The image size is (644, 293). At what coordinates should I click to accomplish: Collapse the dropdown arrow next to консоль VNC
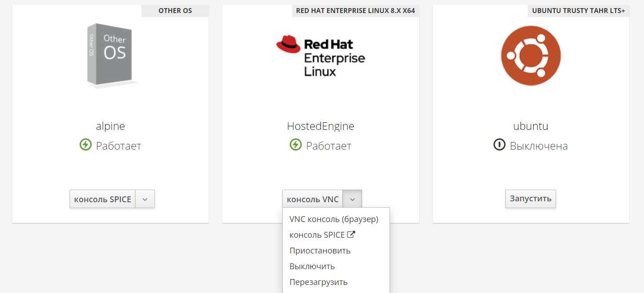coord(352,199)
